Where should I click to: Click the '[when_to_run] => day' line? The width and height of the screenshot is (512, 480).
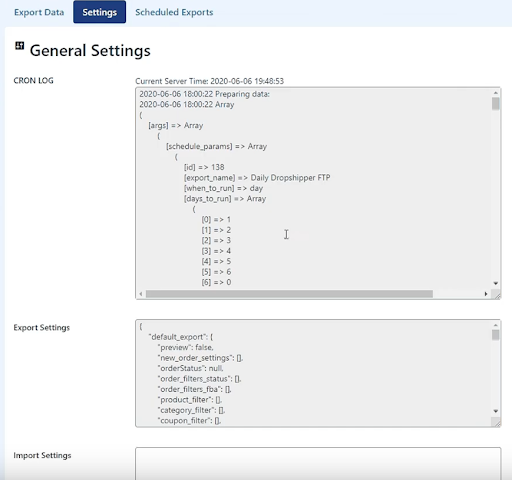223,188
